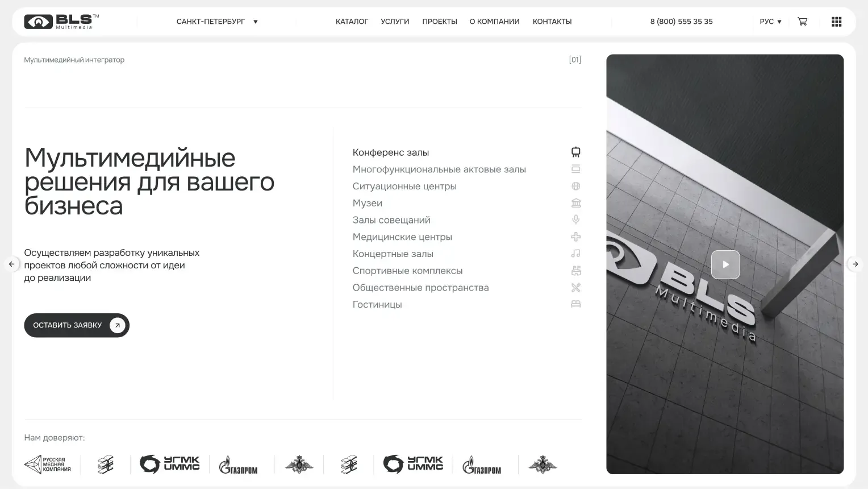Click the second УГМК UMMC logo

click(413, 464)
